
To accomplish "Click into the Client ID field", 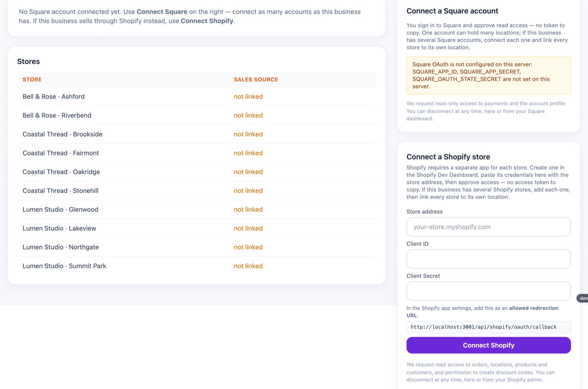I will click(488, 259).
